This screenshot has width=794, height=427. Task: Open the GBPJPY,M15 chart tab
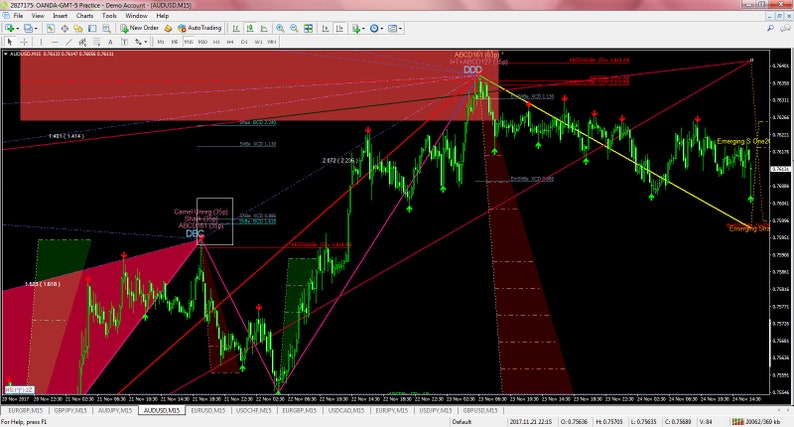(70, 410)
